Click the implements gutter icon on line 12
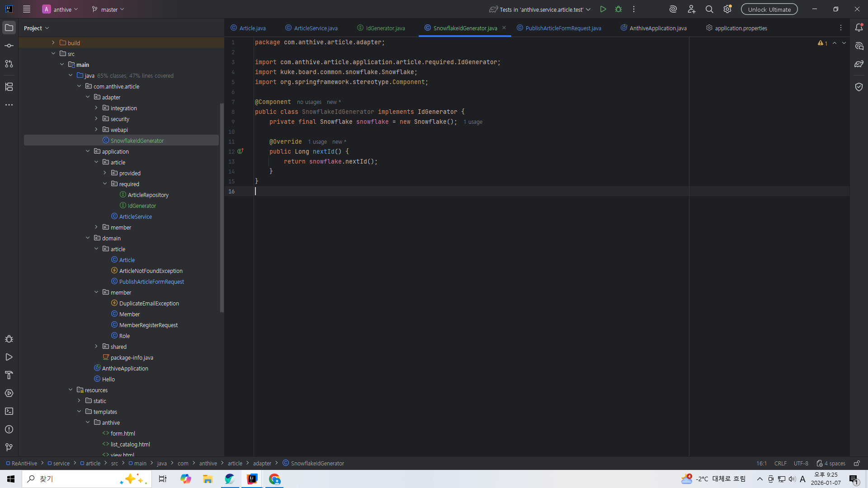This screenshot has width=868, height=488. coord(241,151)
